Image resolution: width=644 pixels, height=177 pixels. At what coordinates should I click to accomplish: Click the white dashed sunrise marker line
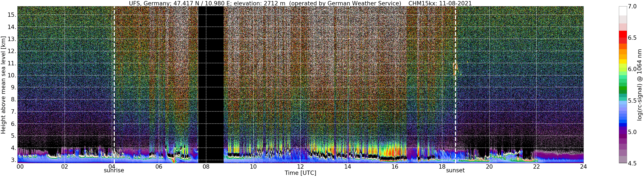pyautogui.click(x=114, y=85)
